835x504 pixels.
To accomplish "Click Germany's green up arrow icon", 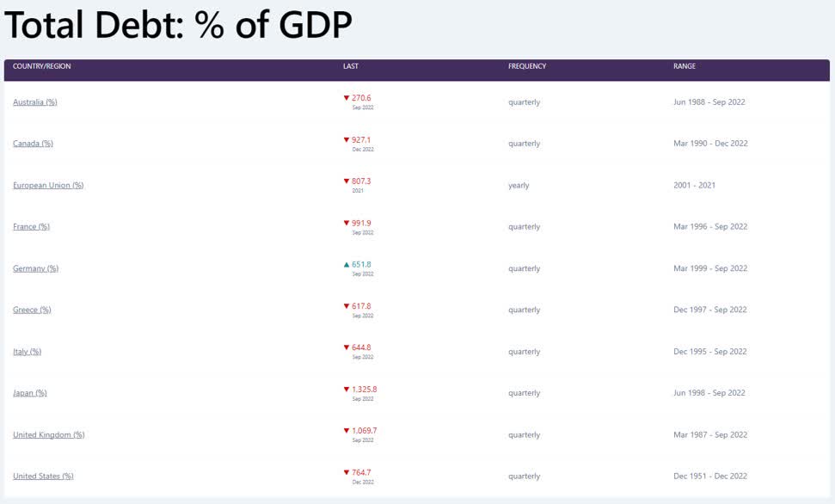I will coord(347,265).
